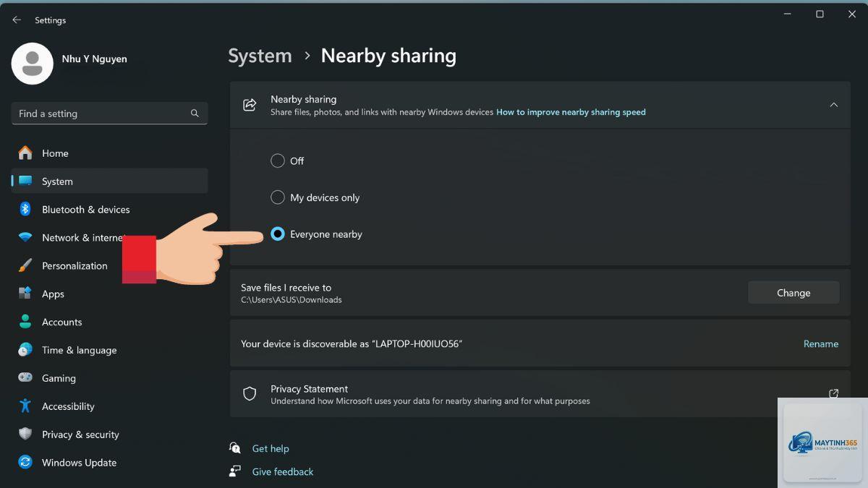Click the Home house icon

point(25,153)
